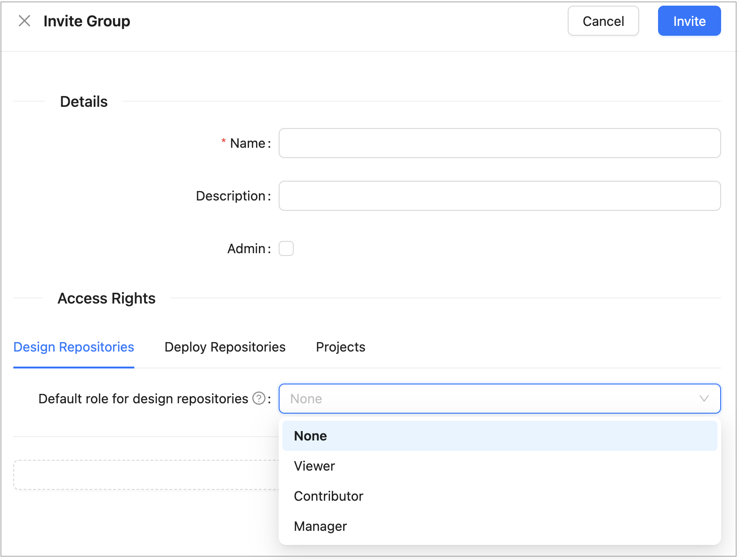This screenshot has height=560, width=739.
Task: Click the Admin field label
Action: point(246,248)
